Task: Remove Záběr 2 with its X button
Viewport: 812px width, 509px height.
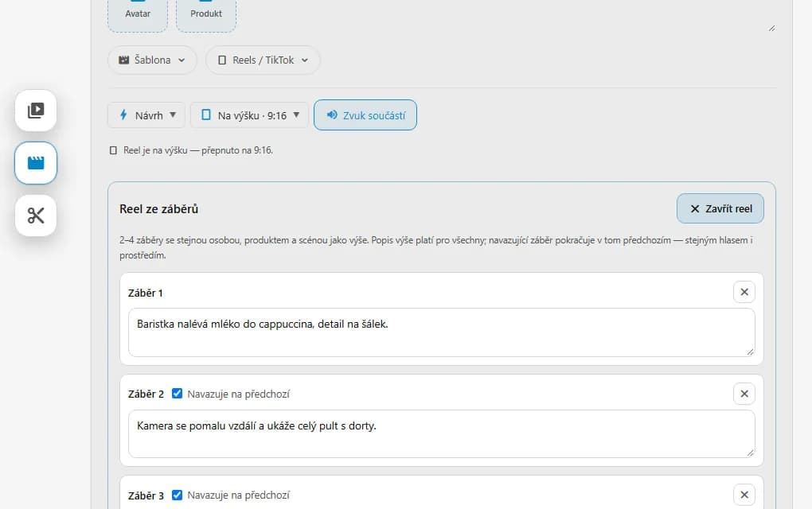Action: click(744, 394)
